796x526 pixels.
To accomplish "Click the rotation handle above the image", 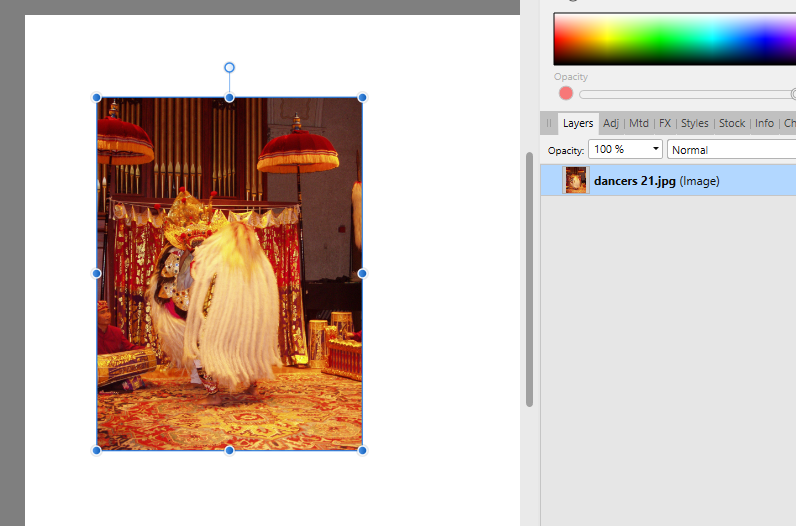I will [229, 68].
